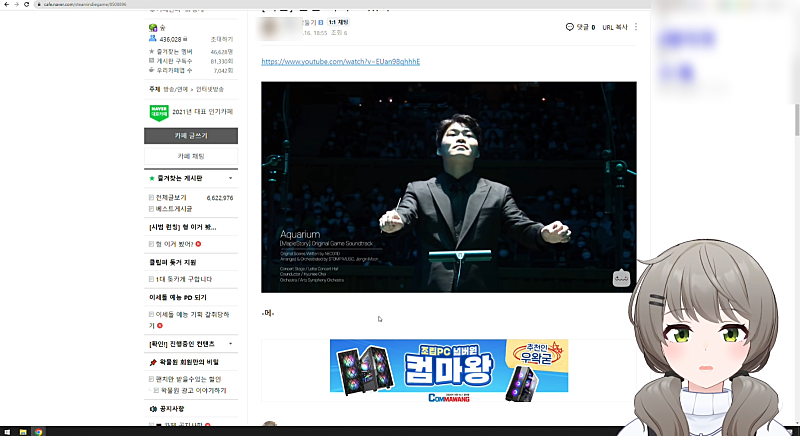Click the 게시판 구독수 icon
The height and width of the screenshot is (436, 800).
click(152, 61)
